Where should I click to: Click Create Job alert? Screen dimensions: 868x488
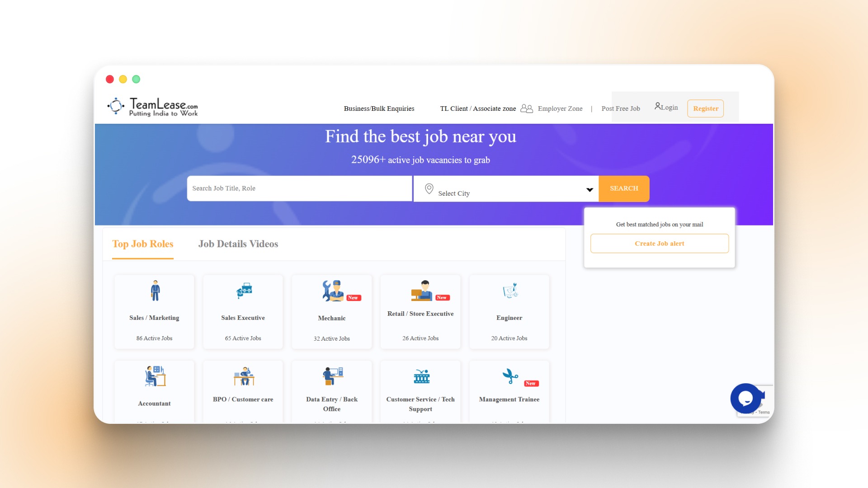(x=659, y=243)
